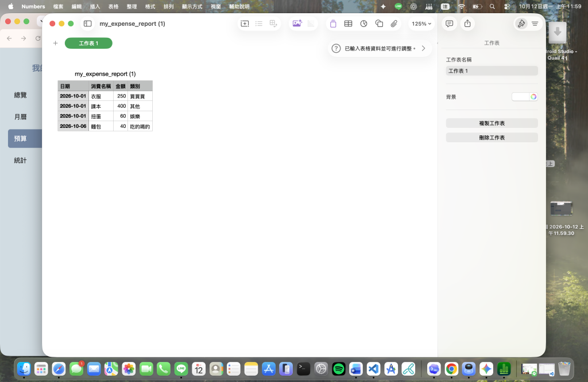
Task: Select the 消費名稱 header cell
Action: coord(101,86)
